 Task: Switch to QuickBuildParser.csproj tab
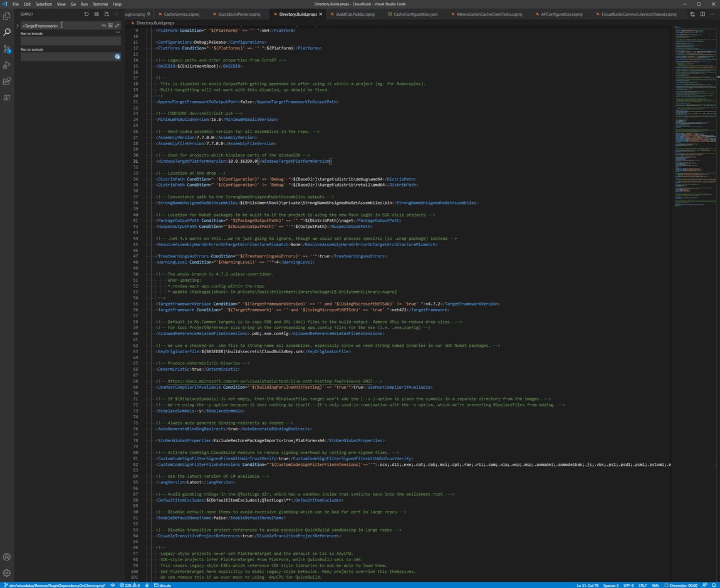pyautogui.click(x=237, y=14)
